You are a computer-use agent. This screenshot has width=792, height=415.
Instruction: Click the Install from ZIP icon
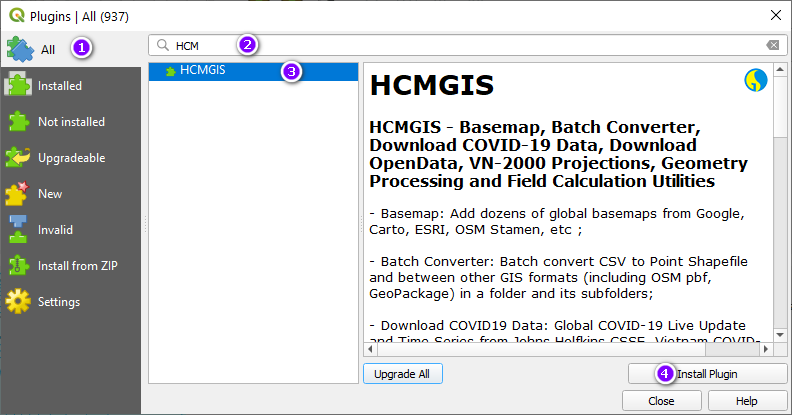click(x=18, y=265)
